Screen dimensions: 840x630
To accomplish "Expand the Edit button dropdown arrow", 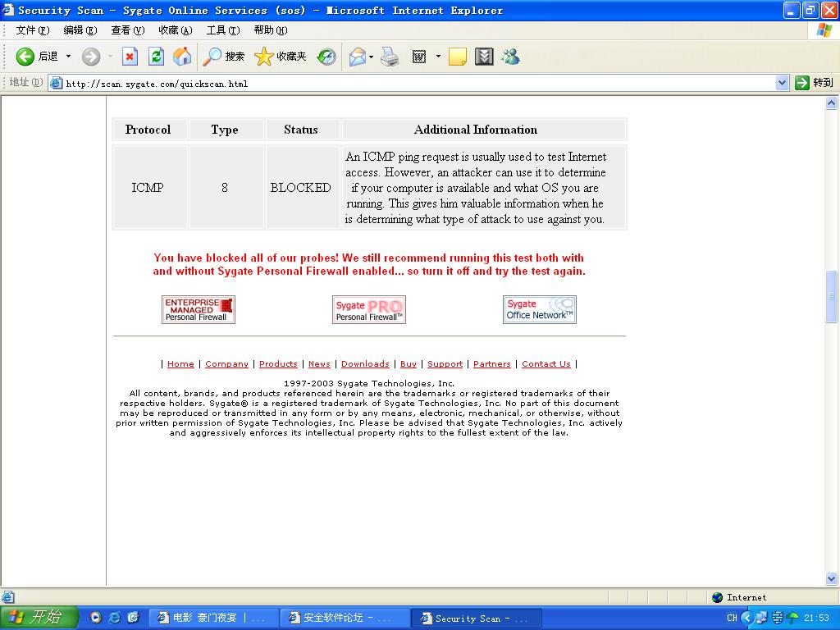I will pyautogui.click(x=438, y=57).
